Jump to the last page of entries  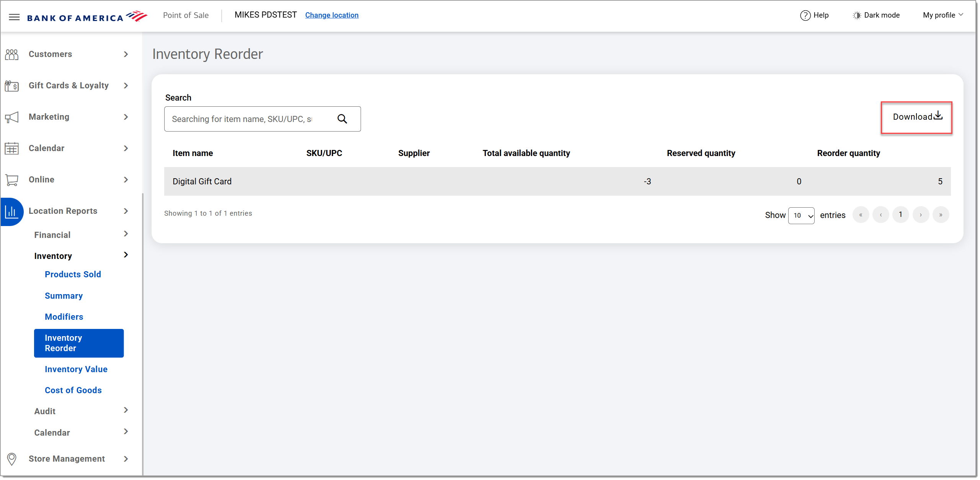pyautogui.click(x=941, y=215)
